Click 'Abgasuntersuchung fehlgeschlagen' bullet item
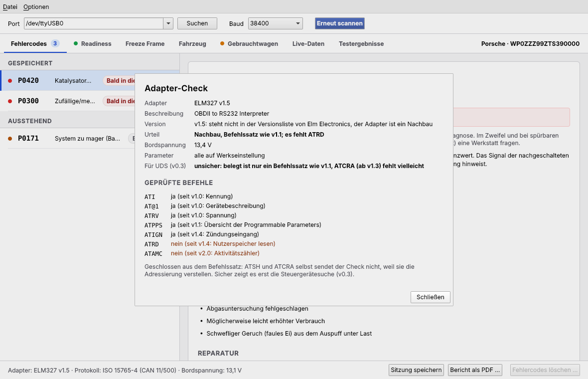The height and width of the screenshot is (379, 588). point(257,309)
